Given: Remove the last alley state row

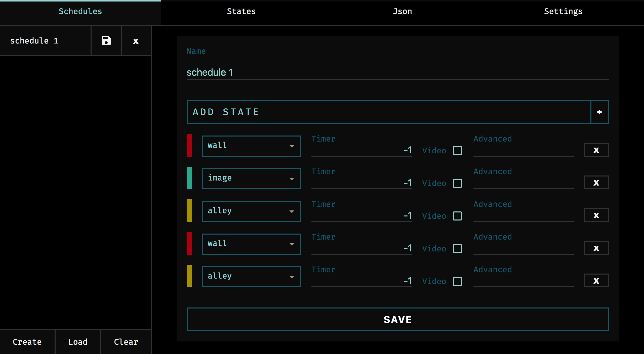Looking at the screenshot, I should (596, 281).
